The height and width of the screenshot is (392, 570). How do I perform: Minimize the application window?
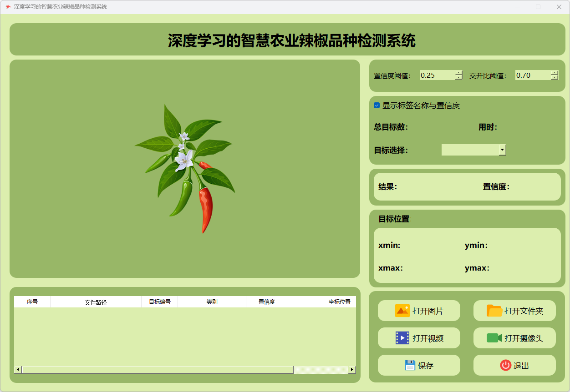518,7
